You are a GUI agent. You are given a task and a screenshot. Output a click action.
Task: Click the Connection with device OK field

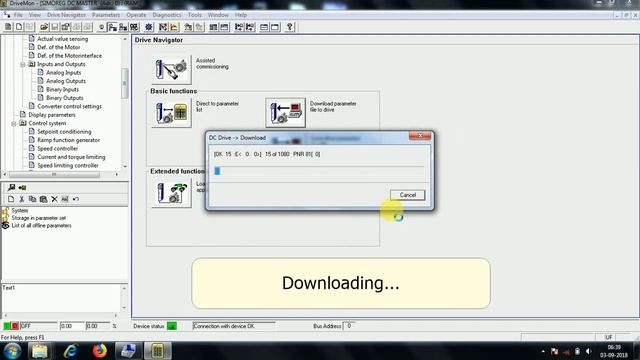(234, 326)
